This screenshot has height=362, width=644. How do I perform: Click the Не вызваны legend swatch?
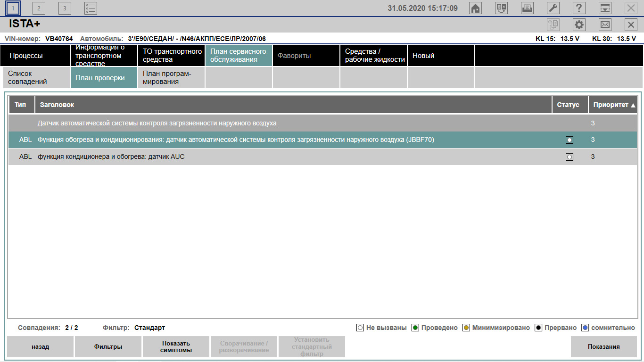coord(360,328)
